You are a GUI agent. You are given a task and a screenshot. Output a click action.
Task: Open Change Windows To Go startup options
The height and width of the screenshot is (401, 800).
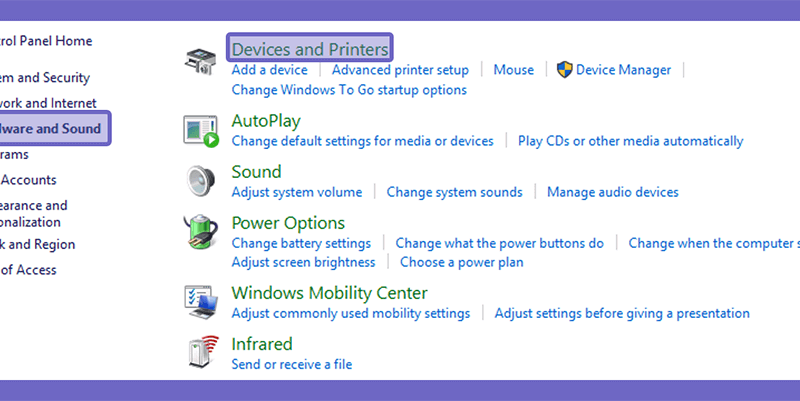(349, 90)
